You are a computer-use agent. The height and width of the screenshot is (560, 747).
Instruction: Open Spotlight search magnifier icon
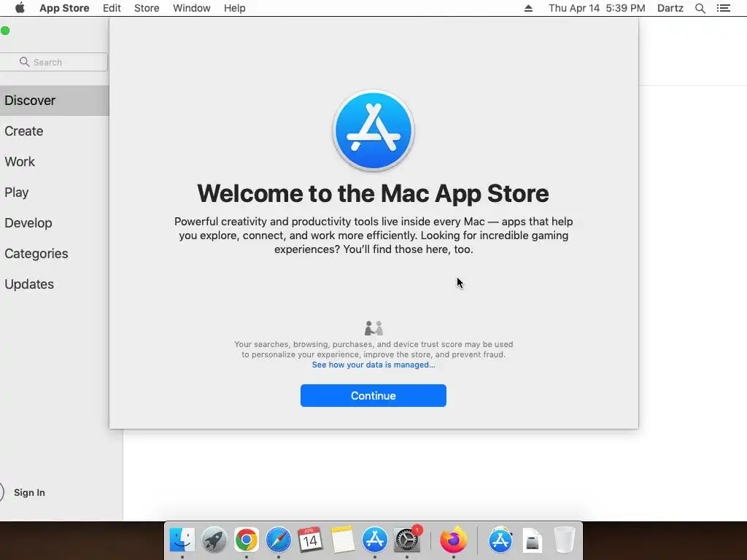point(700,8)
